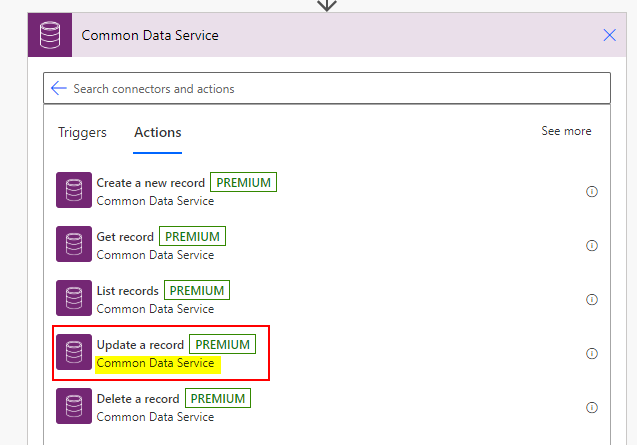Viewport: 637px width, 445px height.
Task: Select the Get record action
Action: (126, 237)
